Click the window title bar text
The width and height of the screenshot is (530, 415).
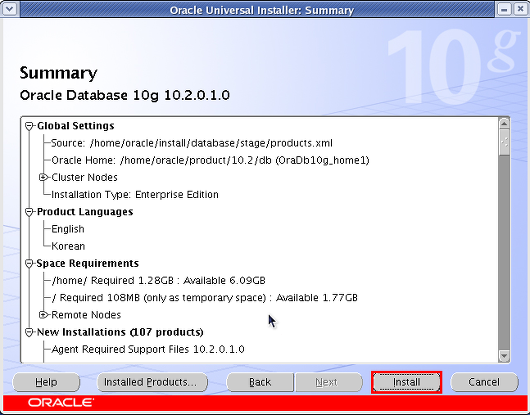[262, 10]
